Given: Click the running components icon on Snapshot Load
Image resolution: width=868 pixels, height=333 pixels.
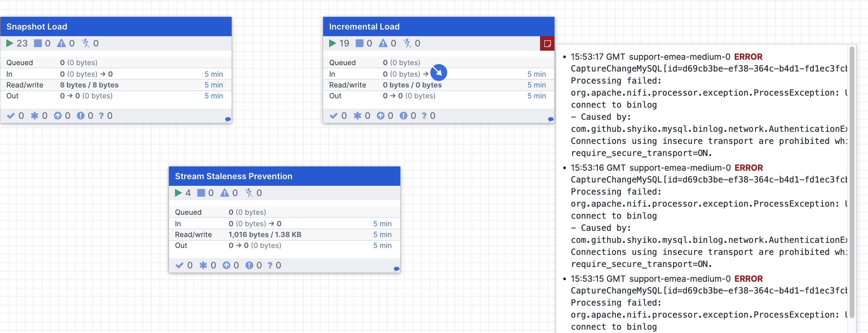Looking at the screenshot, I should 10,43.
